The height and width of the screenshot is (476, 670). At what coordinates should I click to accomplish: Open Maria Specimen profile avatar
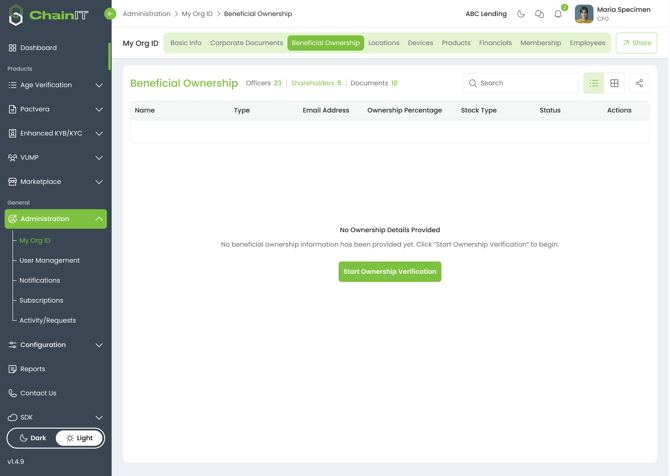[x=584, y=14]
